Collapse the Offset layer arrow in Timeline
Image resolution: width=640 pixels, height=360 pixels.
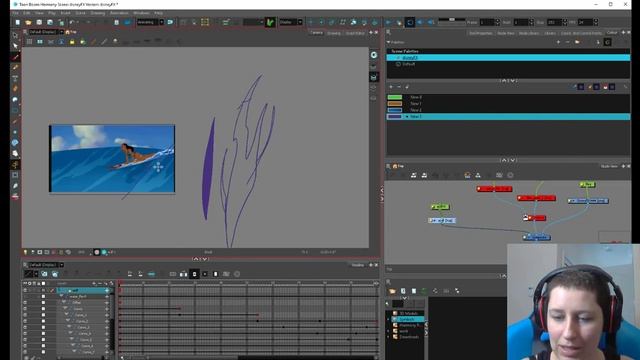[x=64, y=303]
